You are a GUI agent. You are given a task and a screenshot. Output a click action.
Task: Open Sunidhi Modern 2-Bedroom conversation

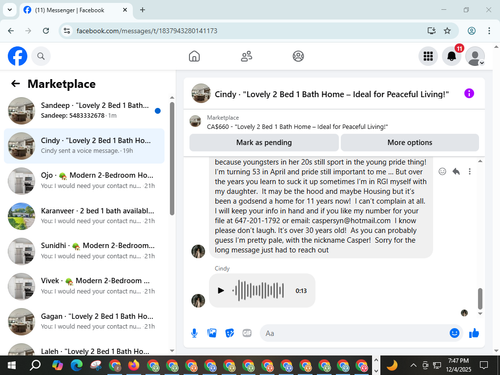(x=84, y=251)
